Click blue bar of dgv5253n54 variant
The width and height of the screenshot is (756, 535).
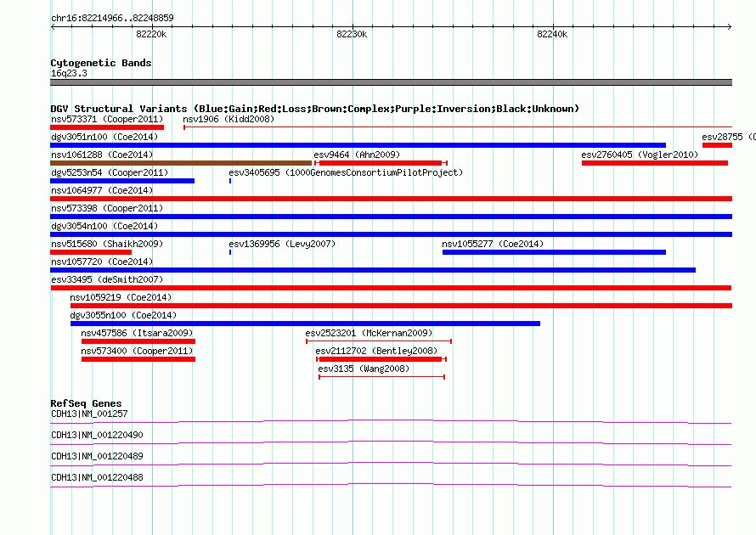pos(122,181)
